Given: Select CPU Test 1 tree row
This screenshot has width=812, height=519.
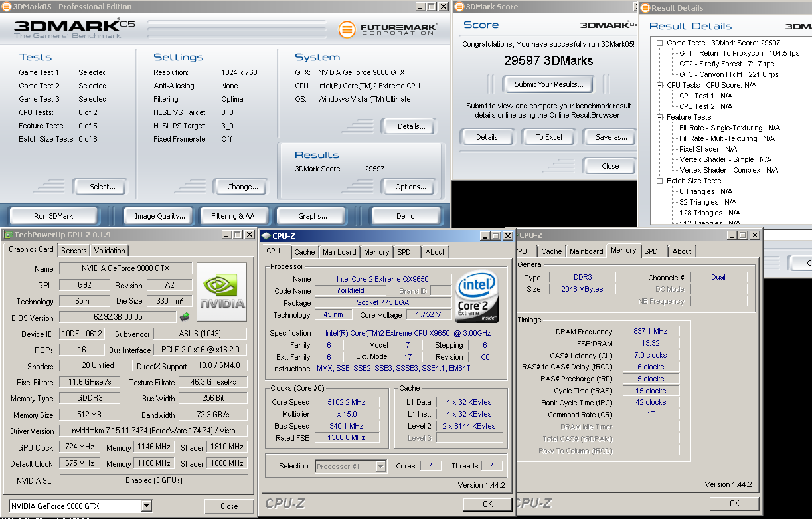Looking at the screenshot, I should 706,96.
